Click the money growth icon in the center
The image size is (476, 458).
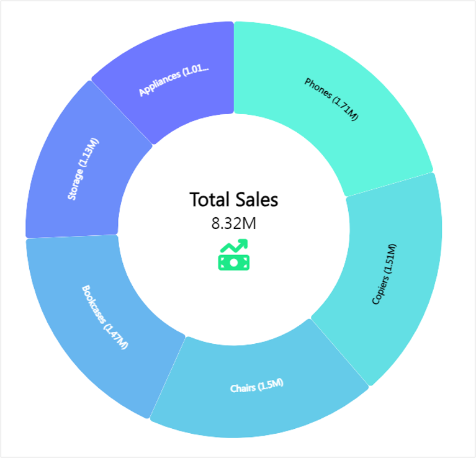click(233, 255)
